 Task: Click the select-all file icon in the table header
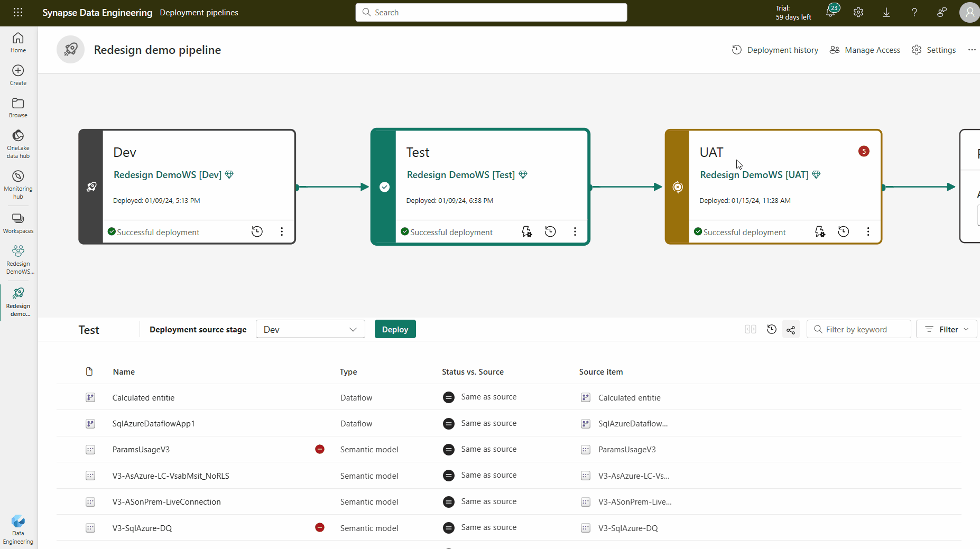pos(89,371)
